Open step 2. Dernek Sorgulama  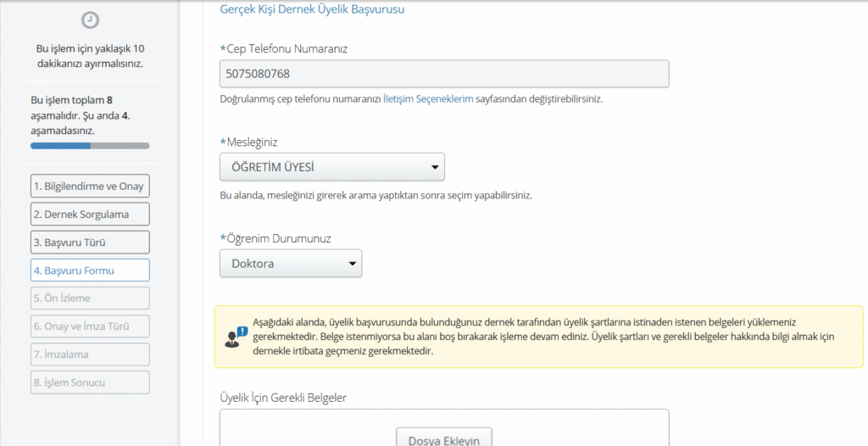(x=90, y=215)
